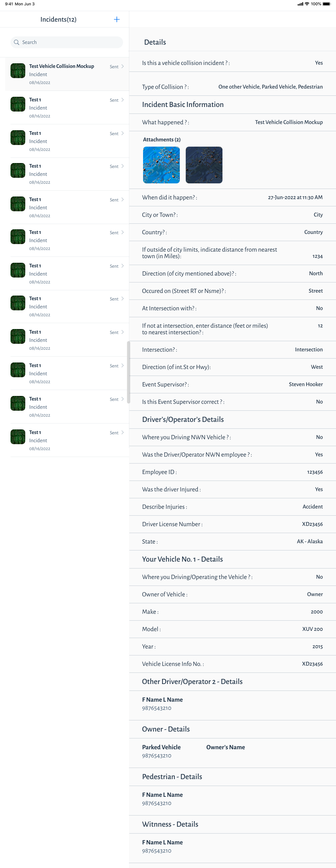Click the search magnifier icon in search bar
The image size is (336, 868).
(x=16, y=42)
